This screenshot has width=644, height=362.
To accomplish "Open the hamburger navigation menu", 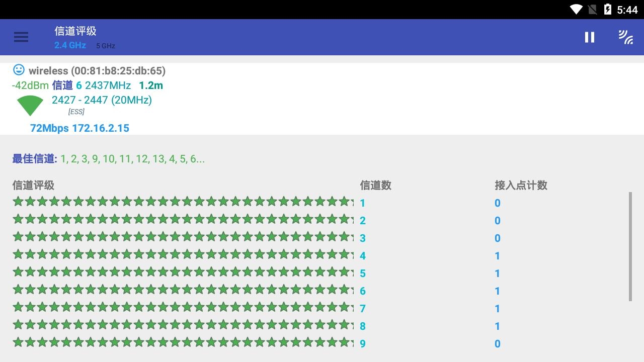I will pos(21,37).
